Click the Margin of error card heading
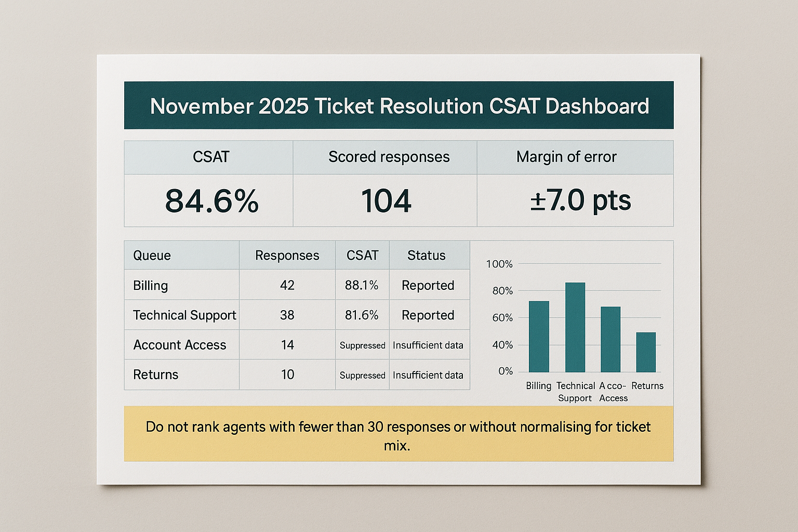 point(566,157)
